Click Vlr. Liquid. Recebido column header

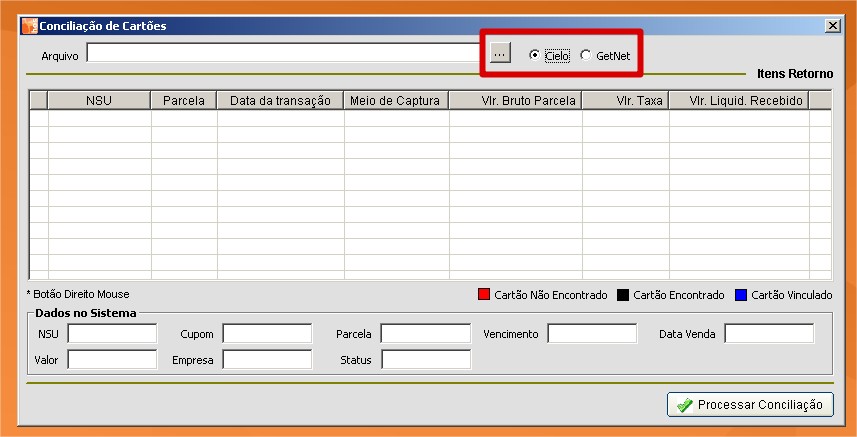coord(739,101)
